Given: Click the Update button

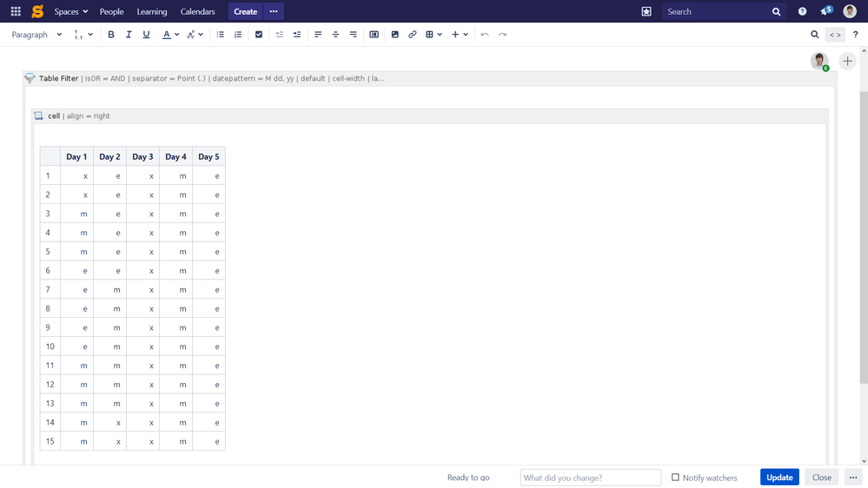Looking at the screenshot, I should point(779,477).
